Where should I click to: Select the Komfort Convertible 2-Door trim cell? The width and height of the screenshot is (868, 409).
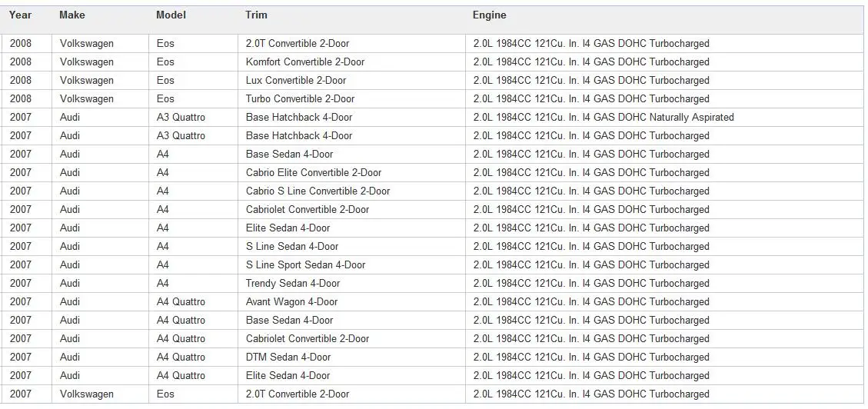pyautogui.click(x=305, y=62)
